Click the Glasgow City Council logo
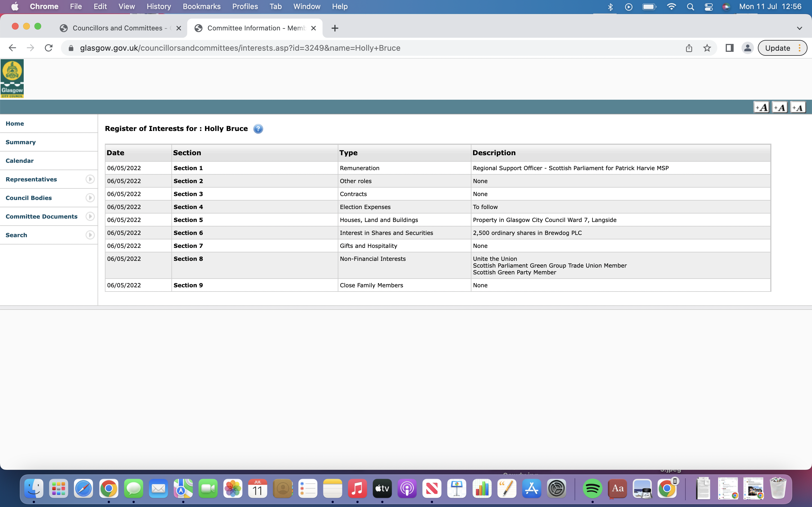The height and width of the screenshot is (507, 812). coord(12,79)
